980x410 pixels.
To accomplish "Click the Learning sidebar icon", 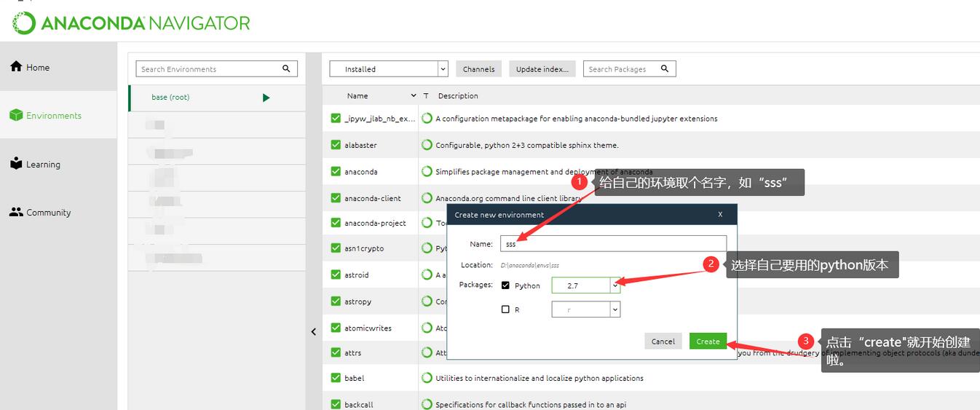I will (16, 164).
